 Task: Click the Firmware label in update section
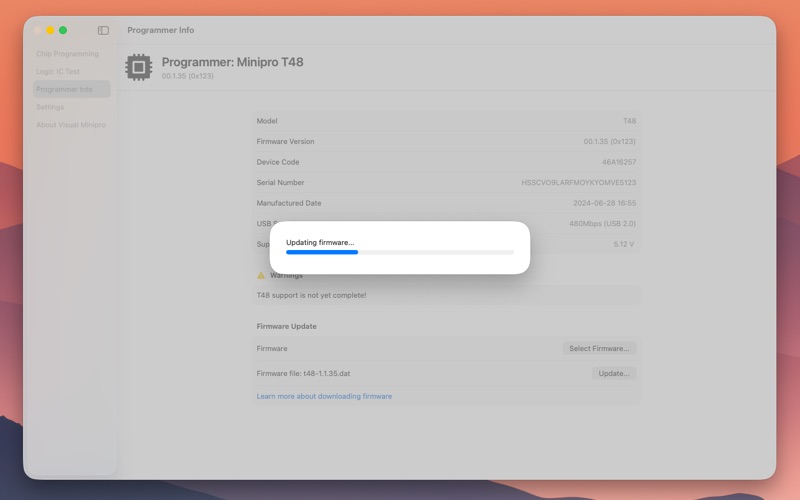pos(272,348)
